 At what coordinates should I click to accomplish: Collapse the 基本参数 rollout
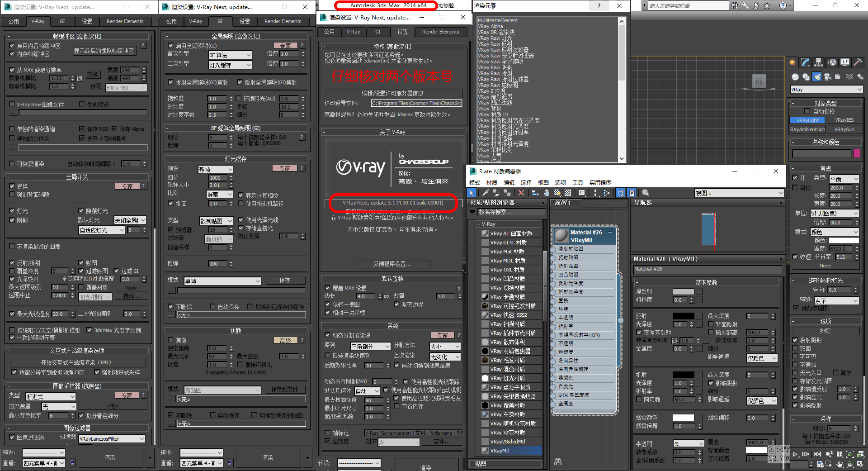636,282
